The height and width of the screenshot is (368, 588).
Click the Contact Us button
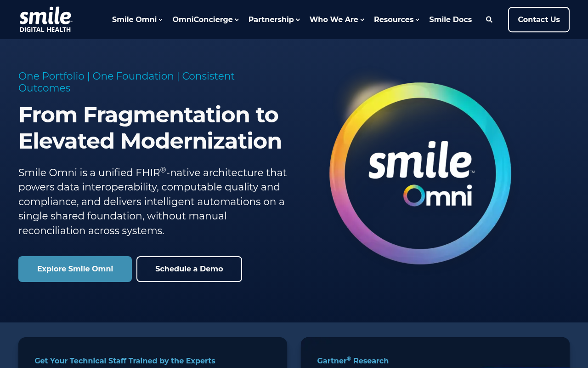pos(539,19)
